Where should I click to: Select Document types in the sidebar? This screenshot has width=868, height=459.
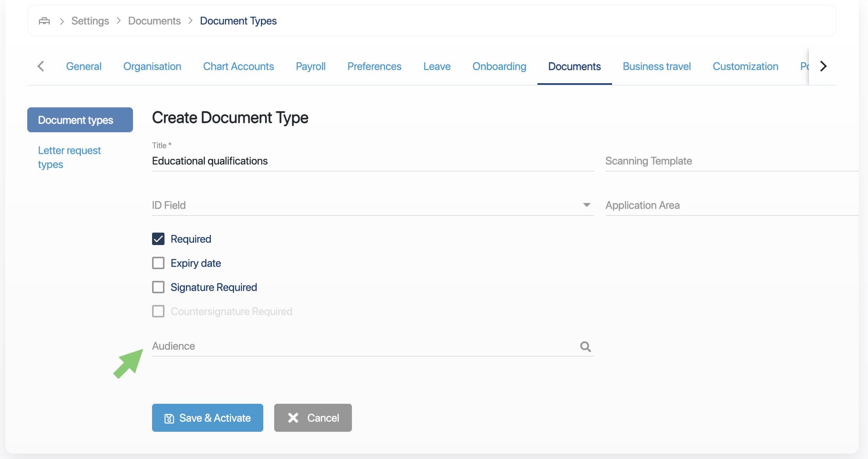[80, 120]
